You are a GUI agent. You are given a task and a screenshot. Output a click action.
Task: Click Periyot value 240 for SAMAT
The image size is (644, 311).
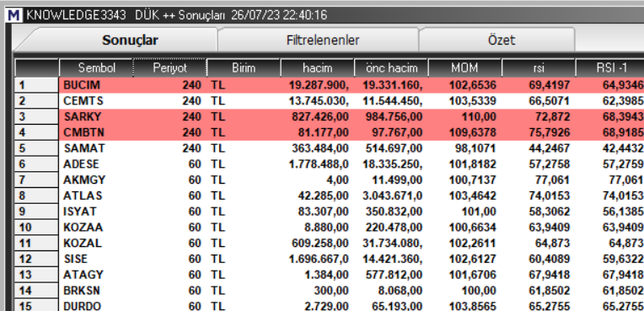(x=192, y=148)
